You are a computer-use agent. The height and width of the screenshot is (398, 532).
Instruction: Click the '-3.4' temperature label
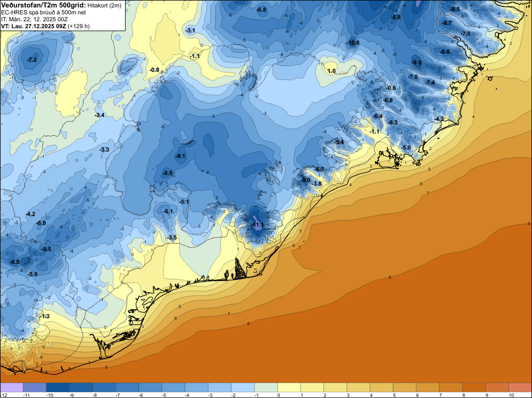[x=99, y=115]
